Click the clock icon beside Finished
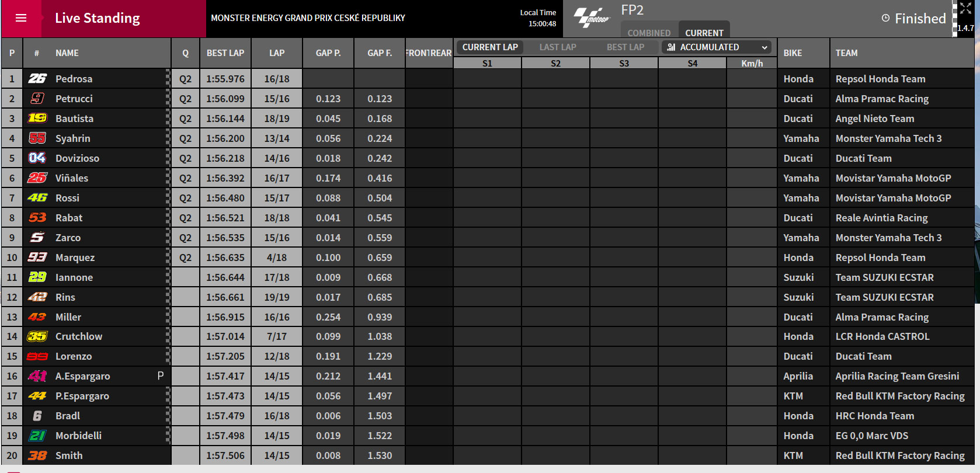The width and height of the screenshot is (980, 473). point(885,18)
